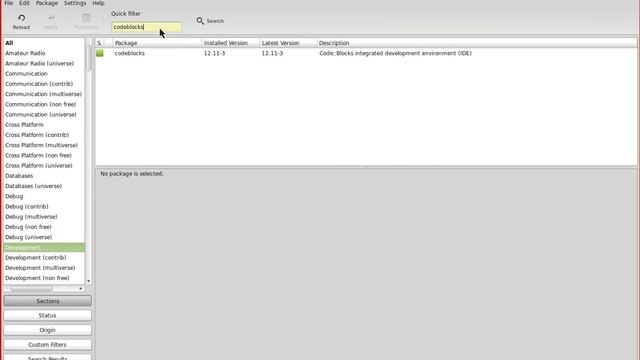Click the Status filter button
Image resolution: width=640 pixels, height=360 pixels.
[x=47, y=316]
